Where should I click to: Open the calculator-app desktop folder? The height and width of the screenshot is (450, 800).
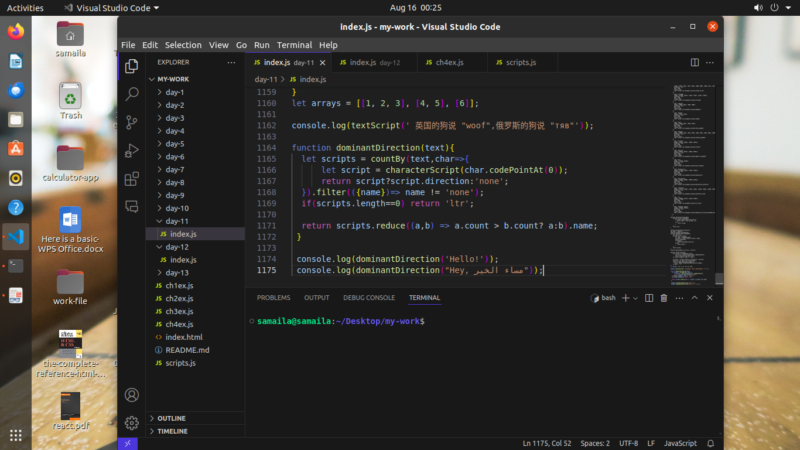coord(70,163)
